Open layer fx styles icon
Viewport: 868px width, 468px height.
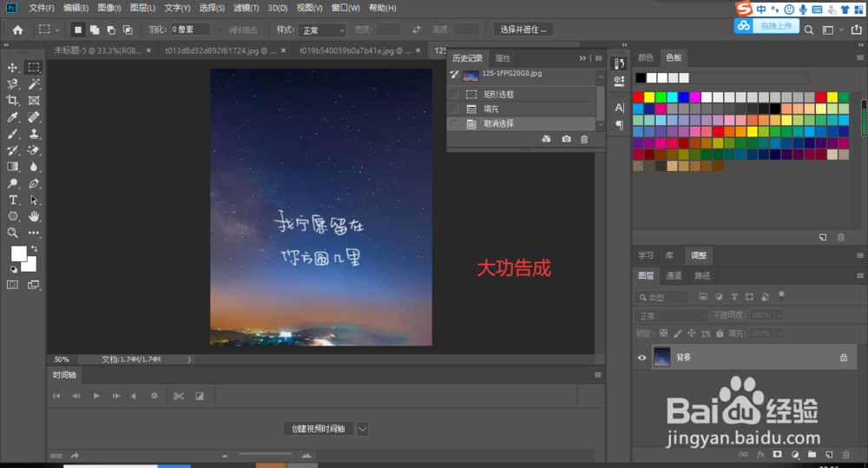pos(760,455)
